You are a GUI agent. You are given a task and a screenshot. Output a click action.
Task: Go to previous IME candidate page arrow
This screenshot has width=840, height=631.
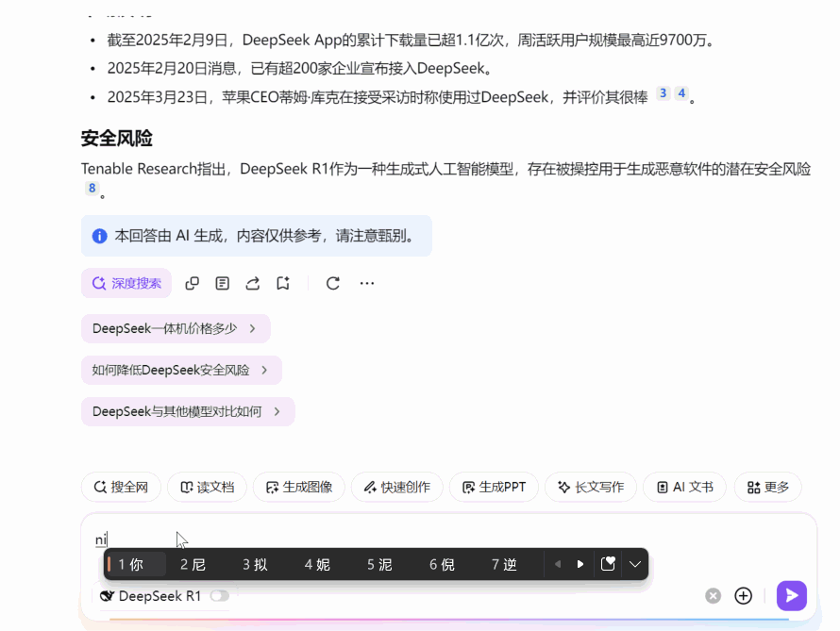pyautogui.click(x=558, y=564)
